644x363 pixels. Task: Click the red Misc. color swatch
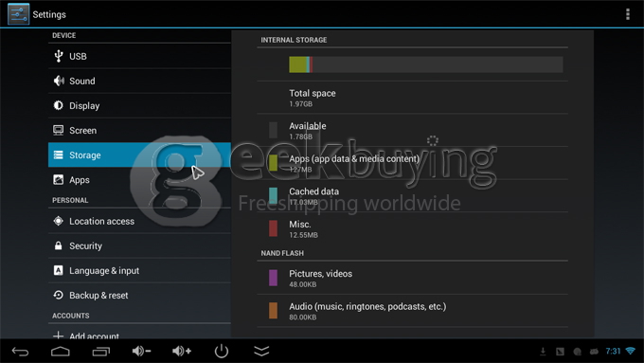tap(273, 228)
